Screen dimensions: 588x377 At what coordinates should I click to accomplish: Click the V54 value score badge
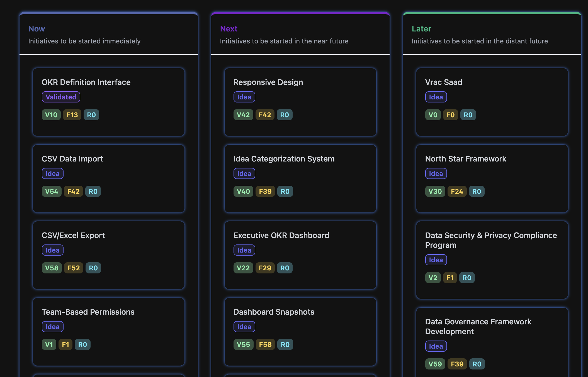point(52,192)
